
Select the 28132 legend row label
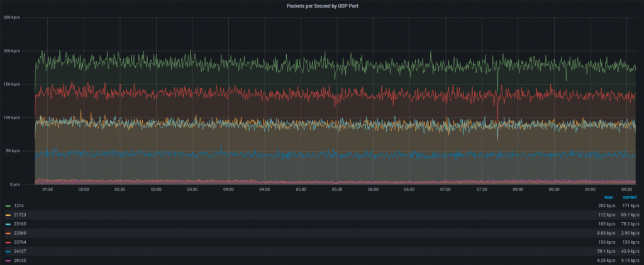[x=19, y=260]
